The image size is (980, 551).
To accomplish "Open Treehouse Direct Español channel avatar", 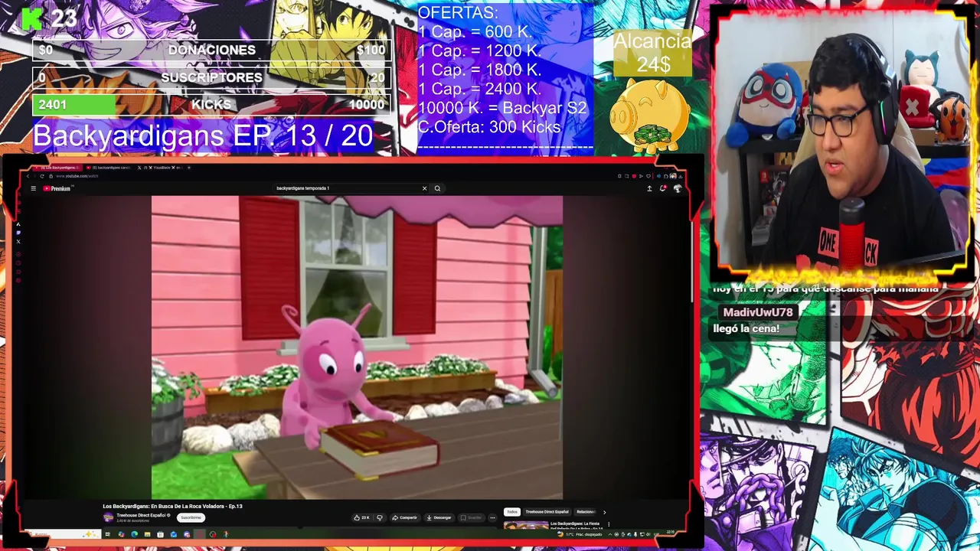I will (109, 517).
